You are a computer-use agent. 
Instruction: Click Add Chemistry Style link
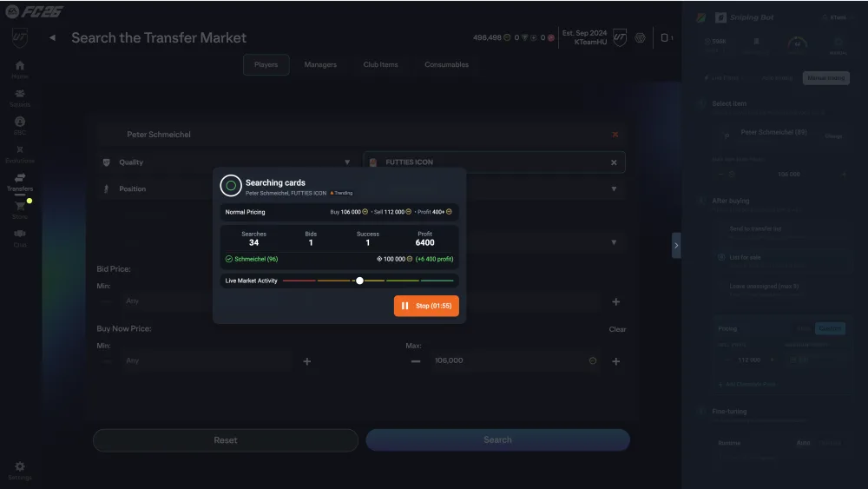click(747, 384)
